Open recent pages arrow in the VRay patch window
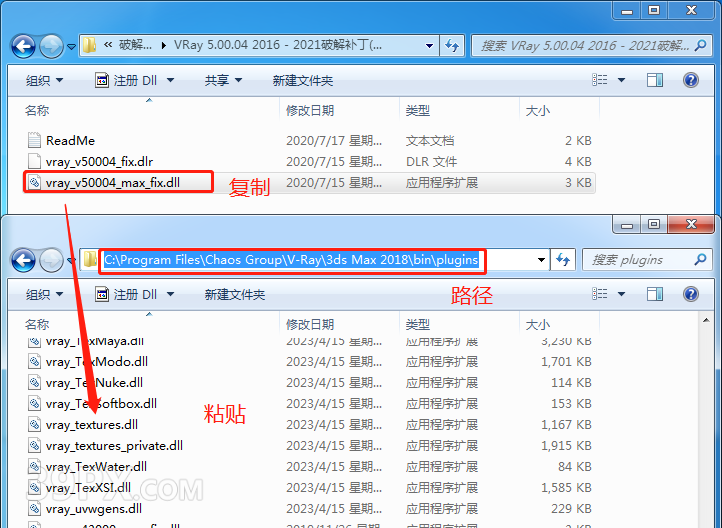 71,46
